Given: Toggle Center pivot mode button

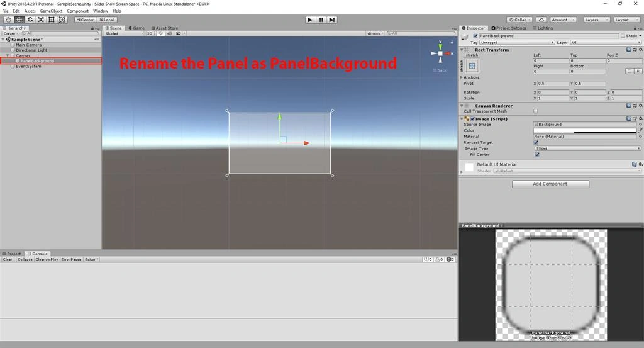Looking at the screenshot, I should [x=85, y=20].
